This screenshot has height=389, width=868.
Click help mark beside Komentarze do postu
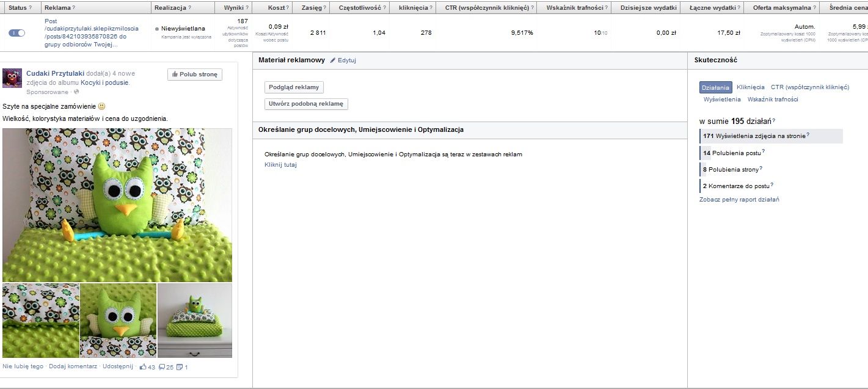pyautogui.click(x=771, y=184)
